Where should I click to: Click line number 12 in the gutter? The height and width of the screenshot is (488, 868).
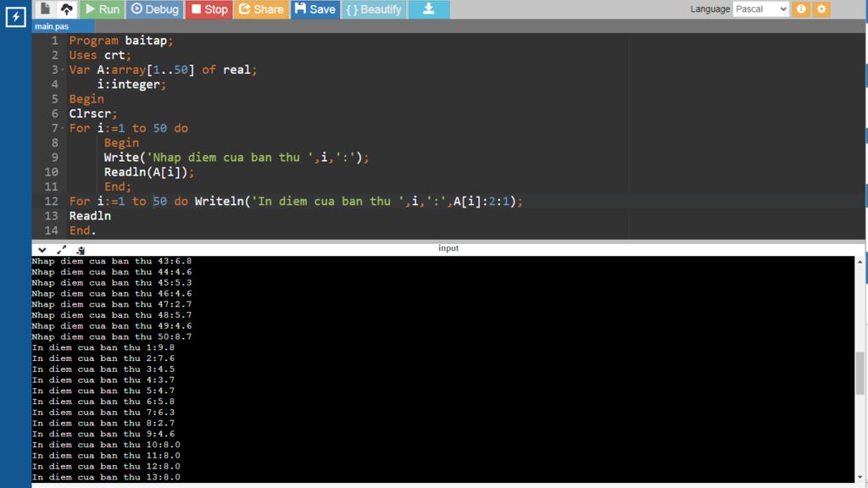click(52, 202)
